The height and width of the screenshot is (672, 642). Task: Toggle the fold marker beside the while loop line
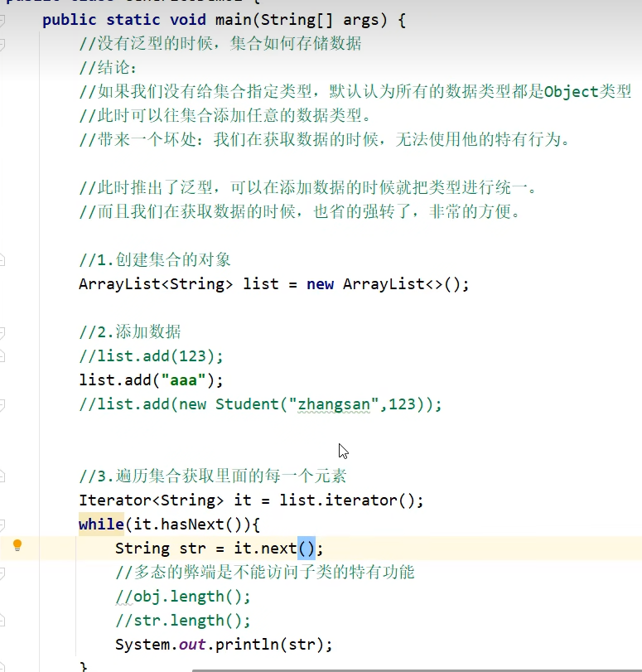pos(2,525)
